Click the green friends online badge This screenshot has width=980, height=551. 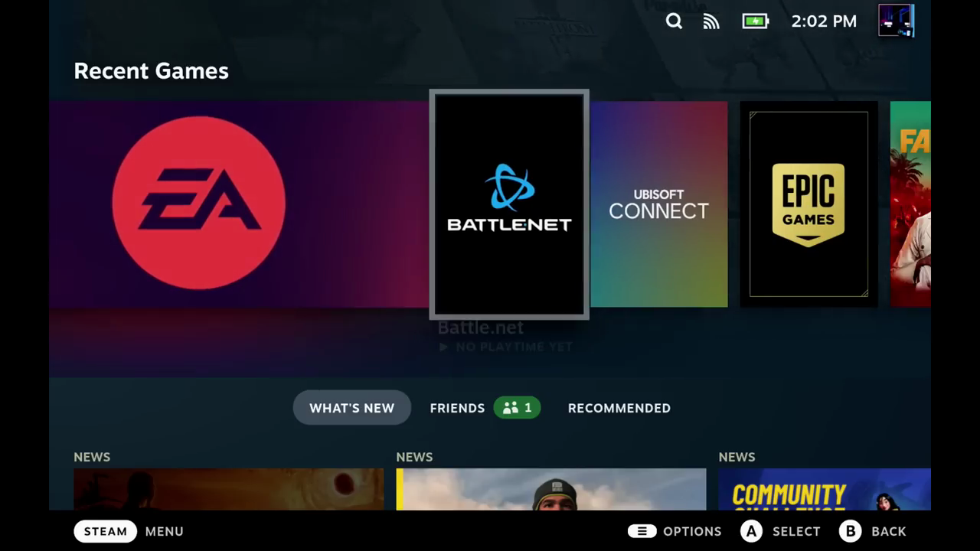[x=518, y=408]
